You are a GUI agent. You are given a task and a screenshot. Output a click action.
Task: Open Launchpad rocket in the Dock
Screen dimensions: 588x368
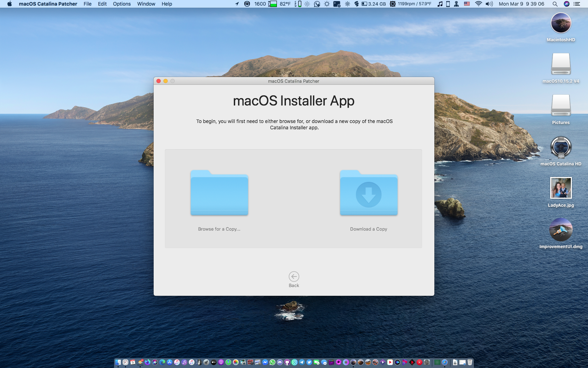206,362
